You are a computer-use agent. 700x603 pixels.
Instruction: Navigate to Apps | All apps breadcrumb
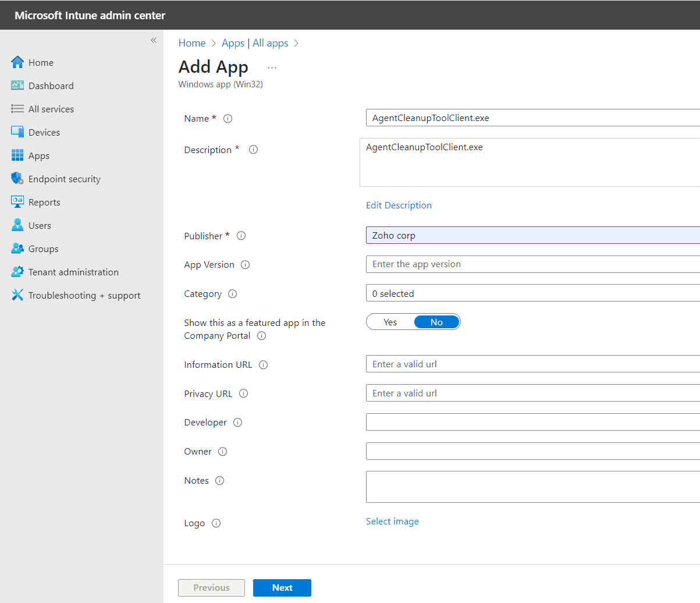point(254,42)
